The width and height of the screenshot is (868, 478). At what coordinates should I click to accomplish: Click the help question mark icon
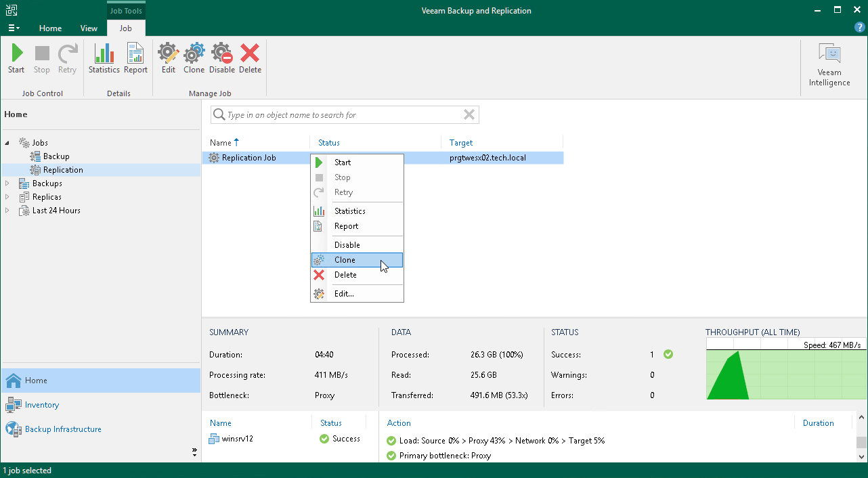coord(860,28)
